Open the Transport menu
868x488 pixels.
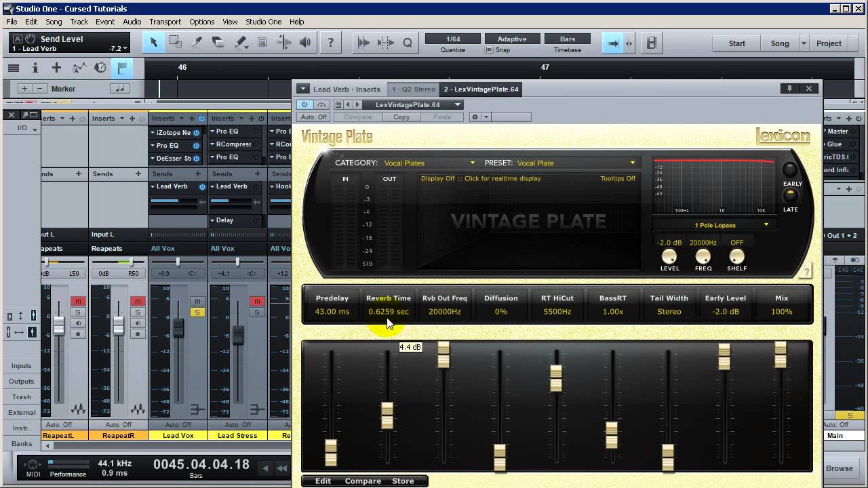(x=165, y=22)
